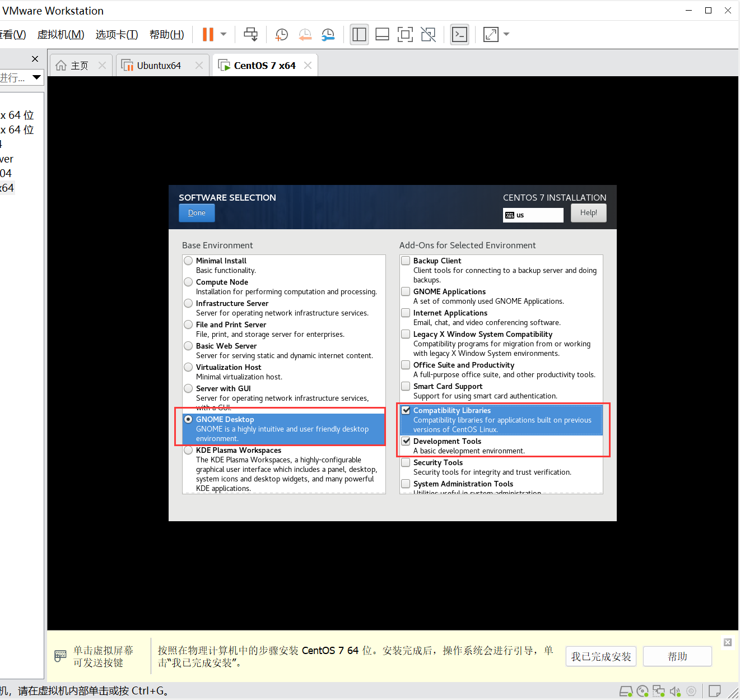The height and width of the screenshot is (700, 740).
Task: Enable the Security Tools checkbox
Action: (406, 462)
